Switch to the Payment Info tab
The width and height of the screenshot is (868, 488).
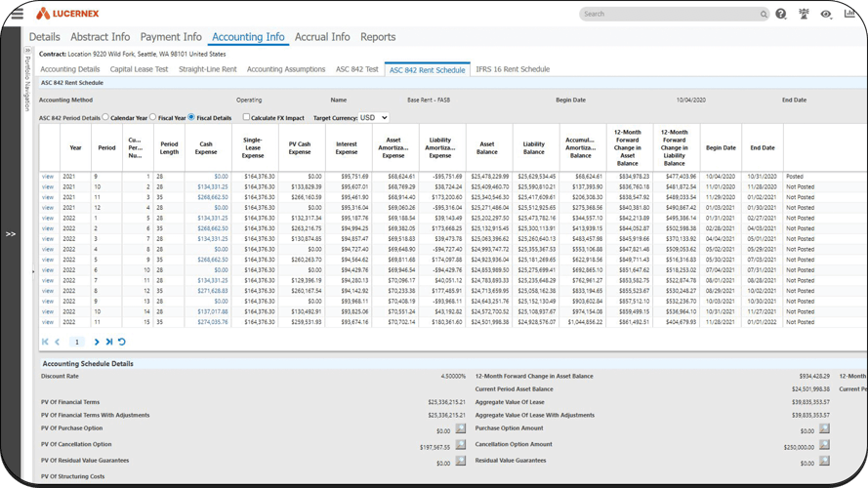point(171,37)
